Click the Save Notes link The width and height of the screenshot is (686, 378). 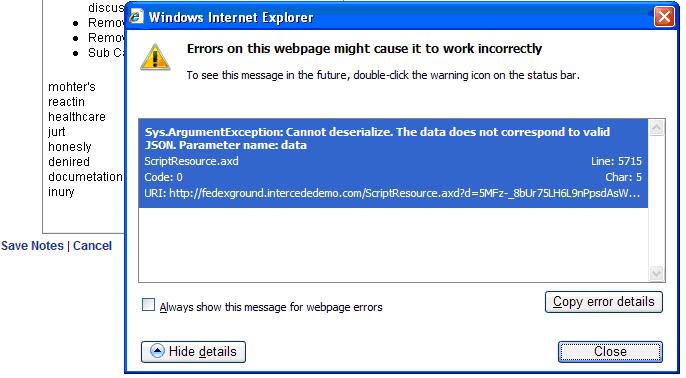[32, 246]
